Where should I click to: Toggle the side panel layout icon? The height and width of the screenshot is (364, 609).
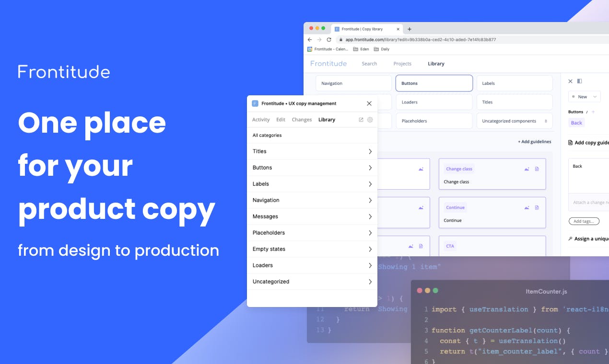pyautogui.click(x=579, y=81)
